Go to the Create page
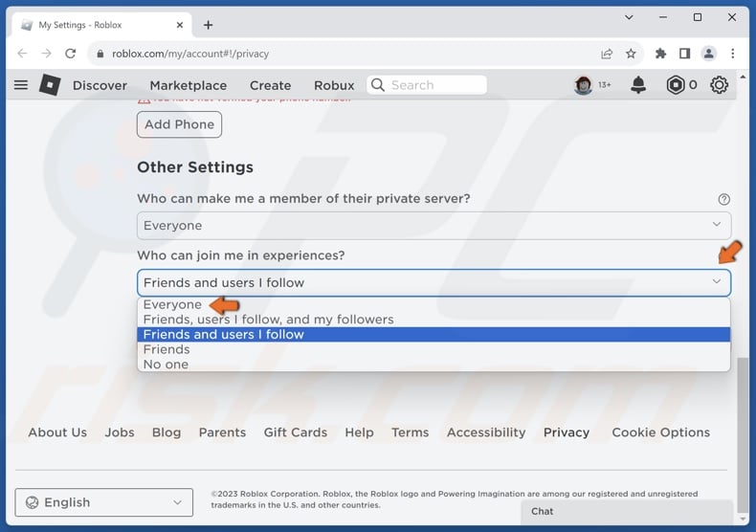 tap(270, 85)
